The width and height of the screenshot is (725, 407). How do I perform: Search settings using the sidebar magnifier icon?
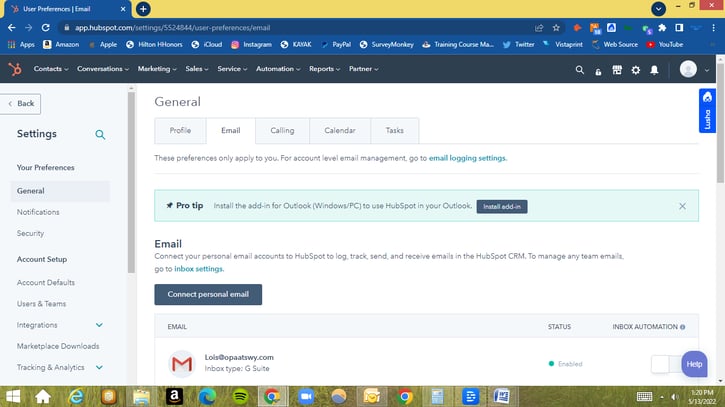coord(100,134)
